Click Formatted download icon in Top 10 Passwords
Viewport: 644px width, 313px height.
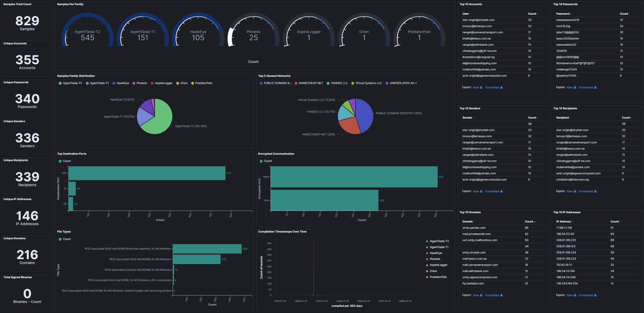(x=595, y=87)
